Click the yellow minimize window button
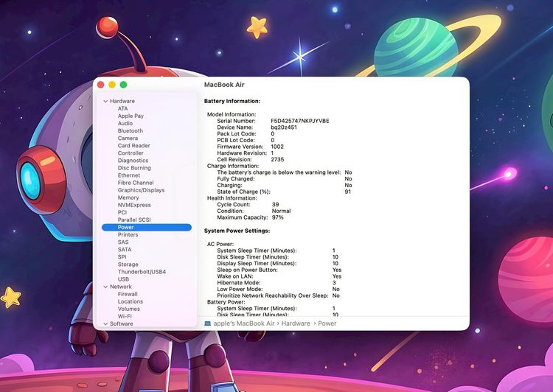The height and width of the screenshot is (392, 553). pos(112,85)
